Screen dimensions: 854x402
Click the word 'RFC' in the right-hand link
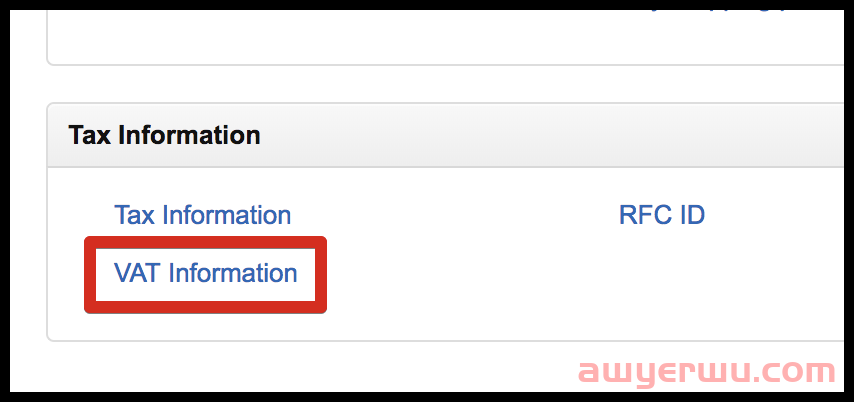[645, 215]
